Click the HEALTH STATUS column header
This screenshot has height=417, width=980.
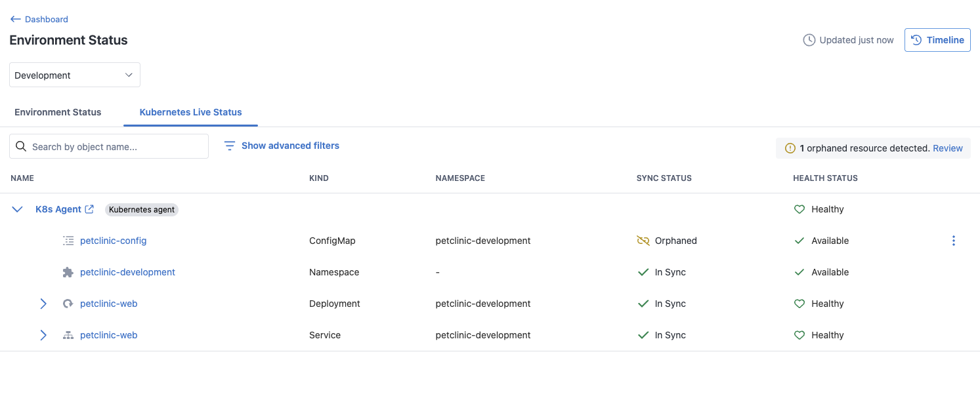(x=825, y=178)
